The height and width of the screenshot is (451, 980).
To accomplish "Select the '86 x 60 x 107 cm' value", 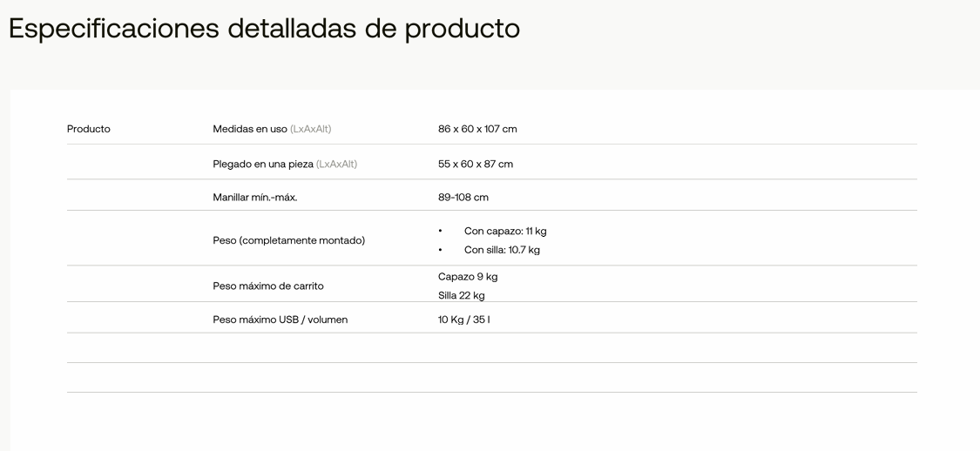I will point(477,130).
